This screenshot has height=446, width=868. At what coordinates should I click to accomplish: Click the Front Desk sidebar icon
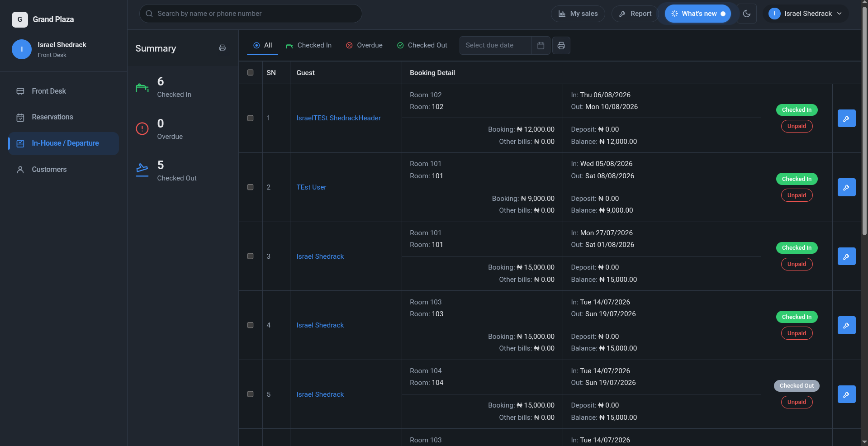(20, 91)
